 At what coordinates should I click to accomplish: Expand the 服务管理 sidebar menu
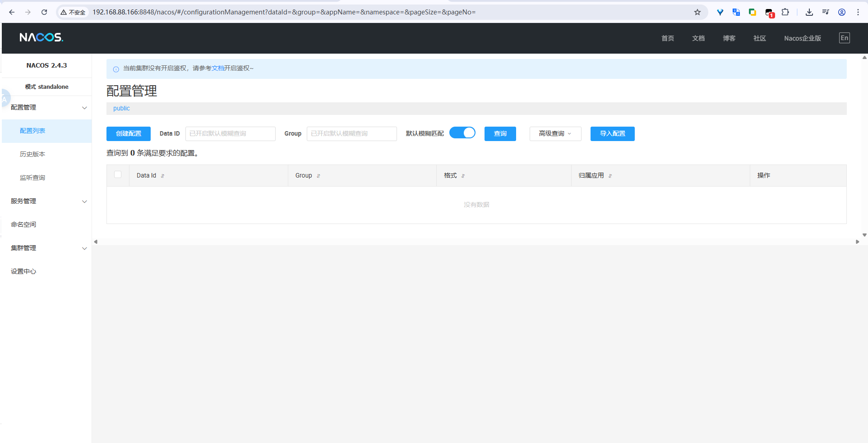click(84, 201)
